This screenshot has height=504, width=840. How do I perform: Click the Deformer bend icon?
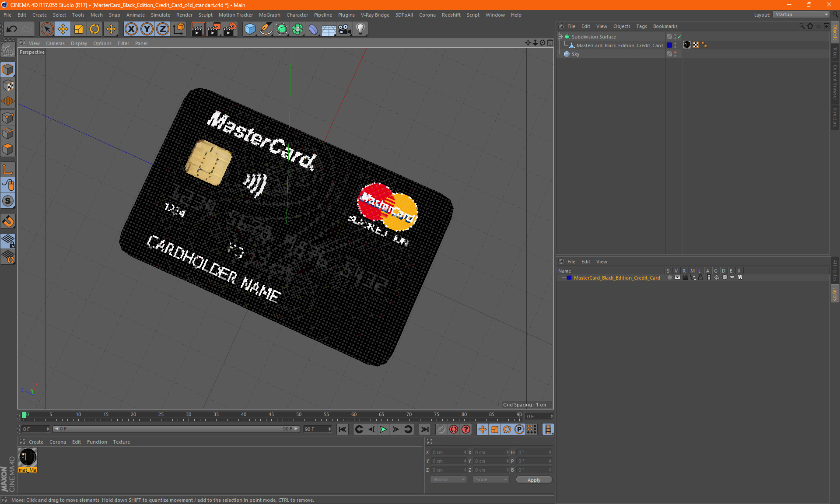(313, 29)
